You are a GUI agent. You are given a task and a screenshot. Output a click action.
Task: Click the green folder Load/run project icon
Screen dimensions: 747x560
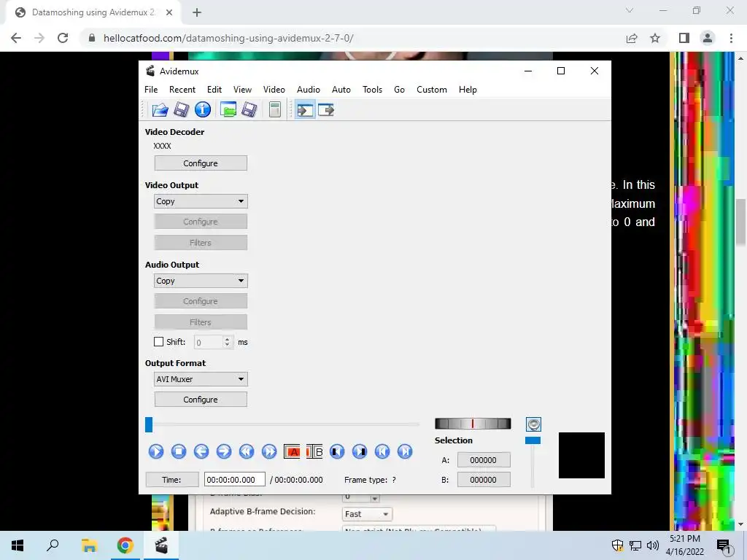pyautogui.click(x=228, y=110)
